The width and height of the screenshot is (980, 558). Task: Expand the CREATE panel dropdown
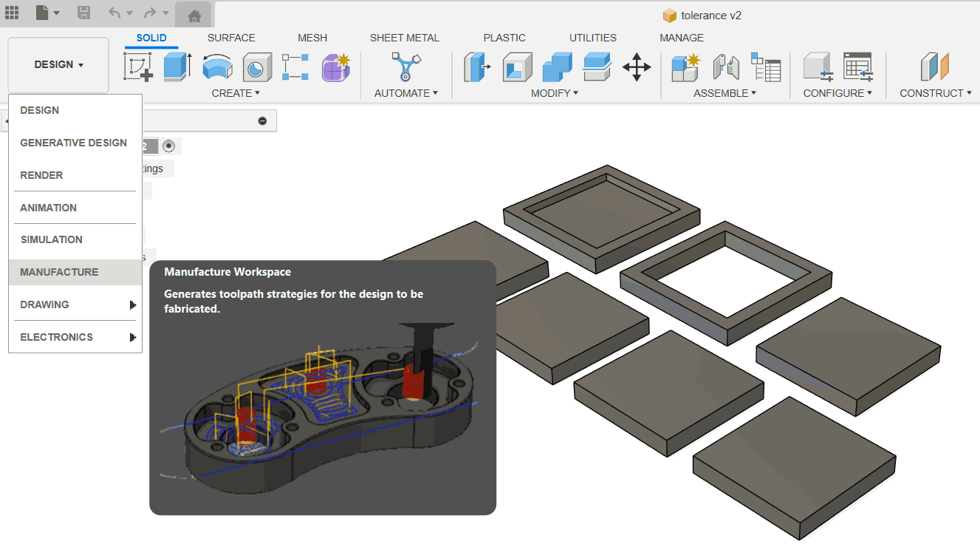tap(236, 93)
